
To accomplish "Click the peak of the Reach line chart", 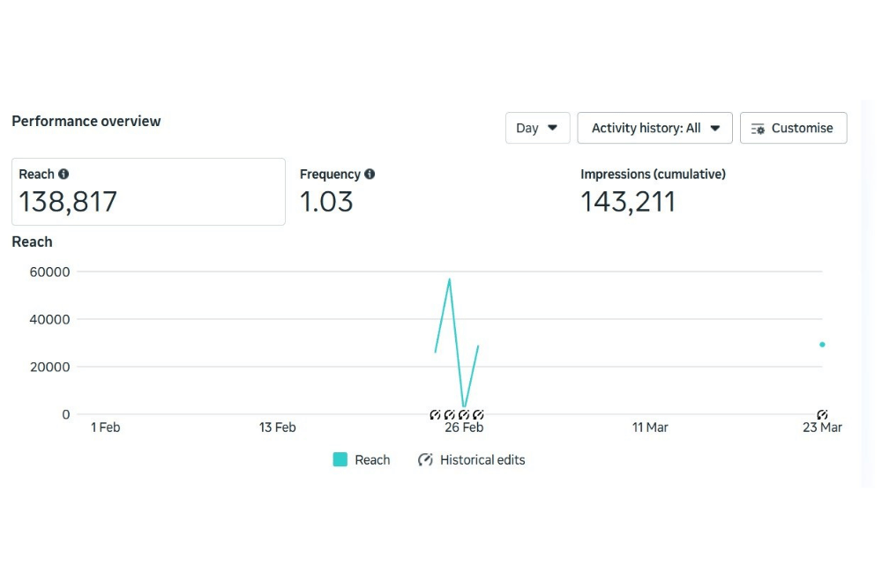I will [x=450, y=279].
